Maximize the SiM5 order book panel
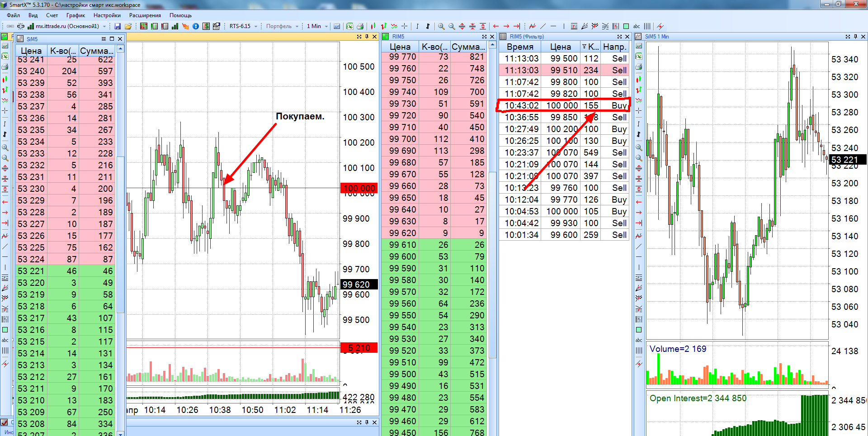The image size is (868, 436). (112, 39)
